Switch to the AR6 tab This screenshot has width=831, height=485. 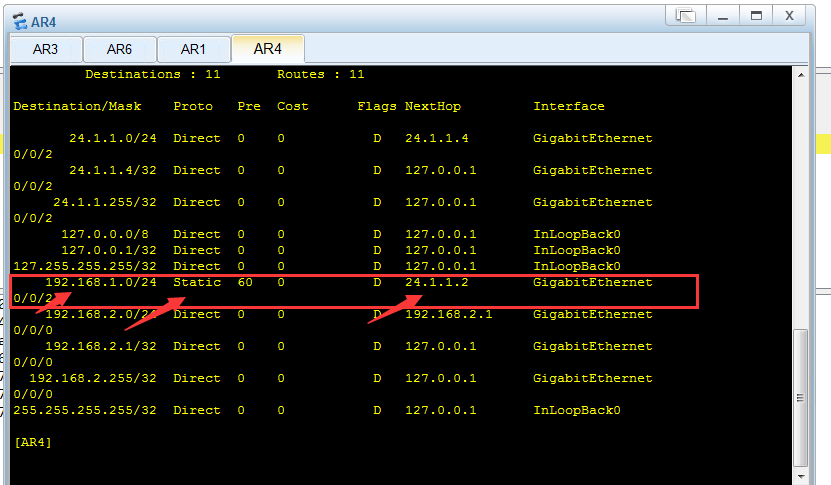pyautogui.click(x=120, y=49)
